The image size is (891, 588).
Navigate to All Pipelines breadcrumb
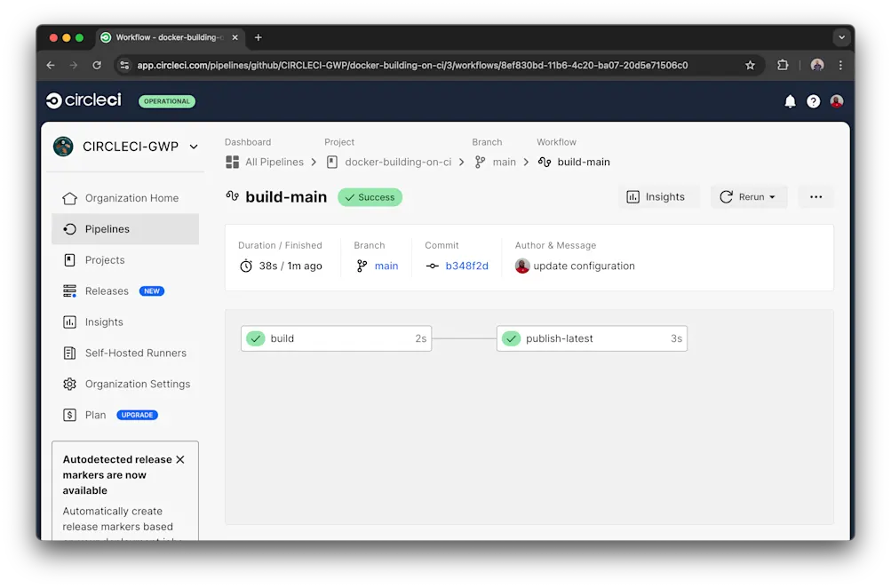point(272,162)
